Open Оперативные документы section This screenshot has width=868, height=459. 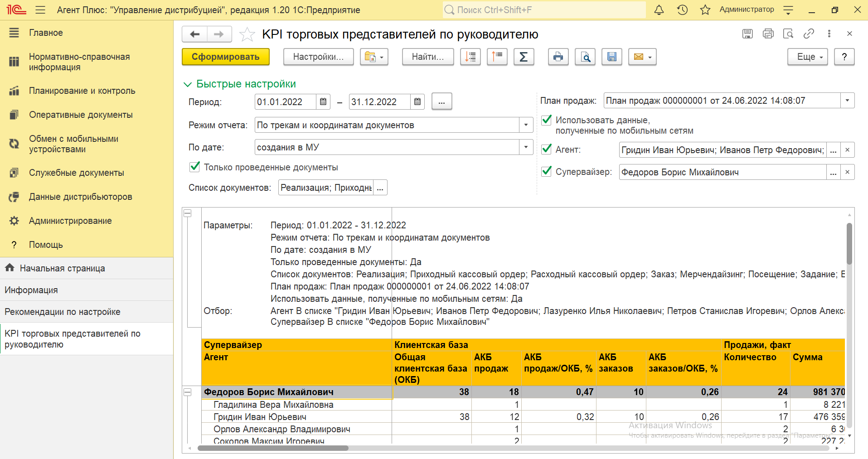pos(87,115)
